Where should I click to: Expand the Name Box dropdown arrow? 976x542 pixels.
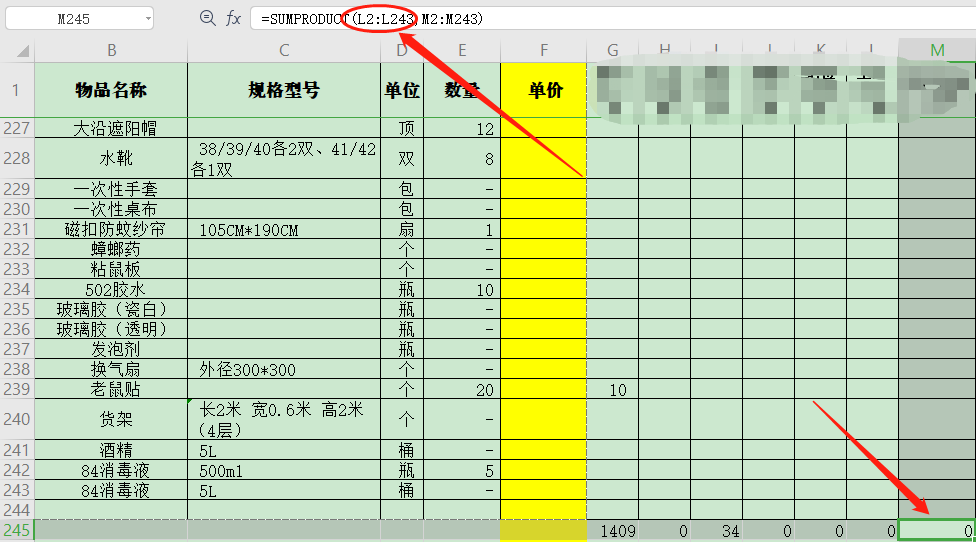148,19
